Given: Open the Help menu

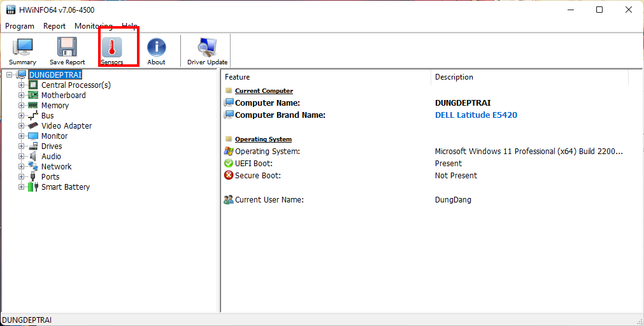Looking at the screenshot, I should click(129, 26).
